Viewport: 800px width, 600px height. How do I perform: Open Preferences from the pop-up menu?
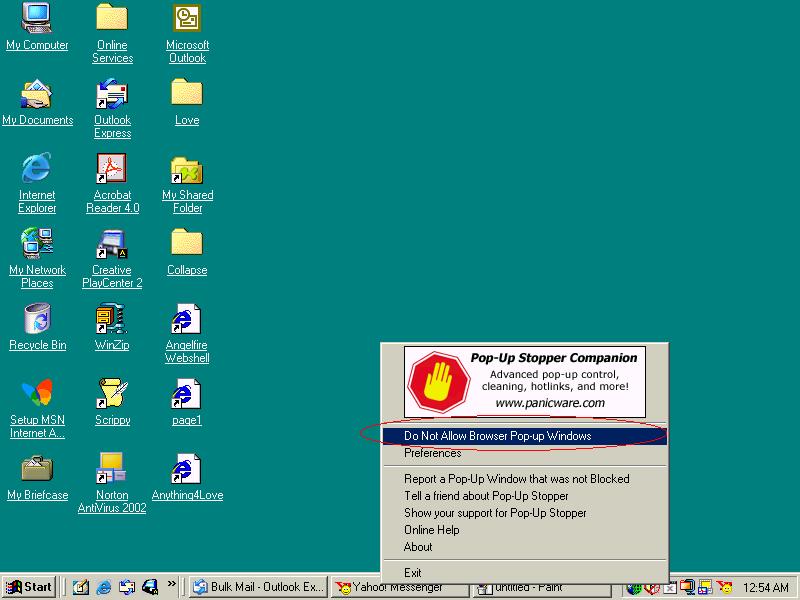point(432,453)
